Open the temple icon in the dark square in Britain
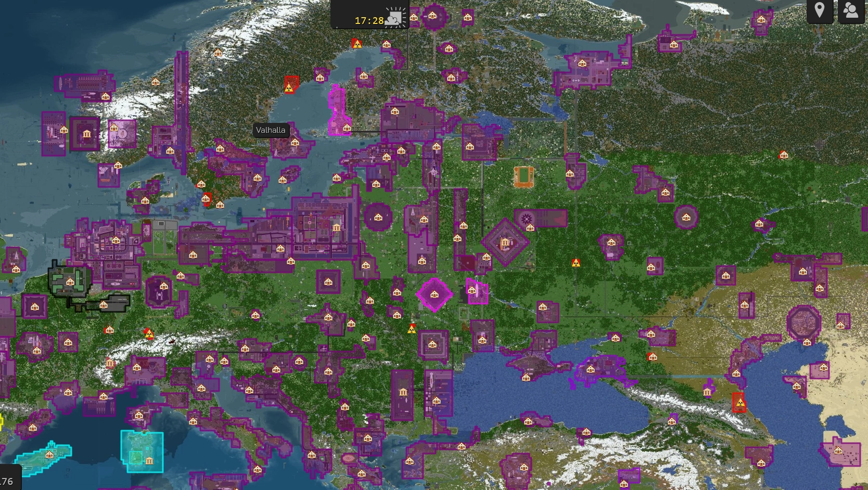The image size is (868, 490). point(86,135)
